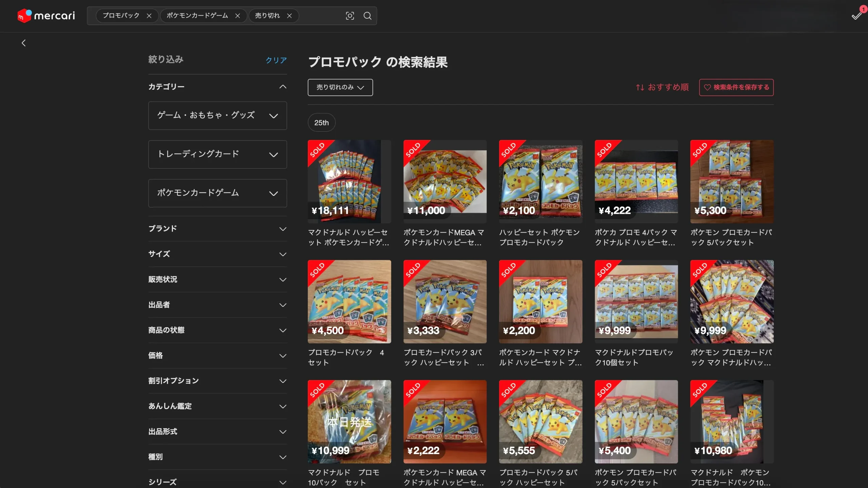This screenshot has width=868, height=488.
Task: Click the Mercari logo
Action: (x=46, y=16)
